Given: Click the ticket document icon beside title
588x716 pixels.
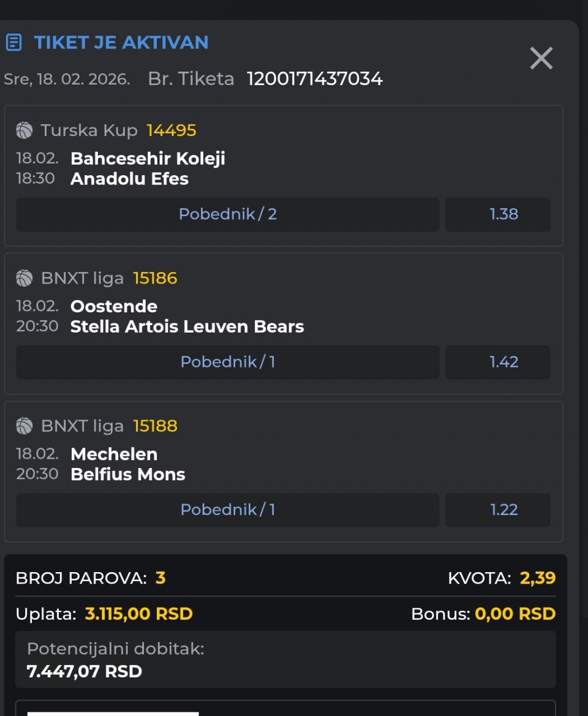Looking at the screenshot, I should (x=13, y=42).
